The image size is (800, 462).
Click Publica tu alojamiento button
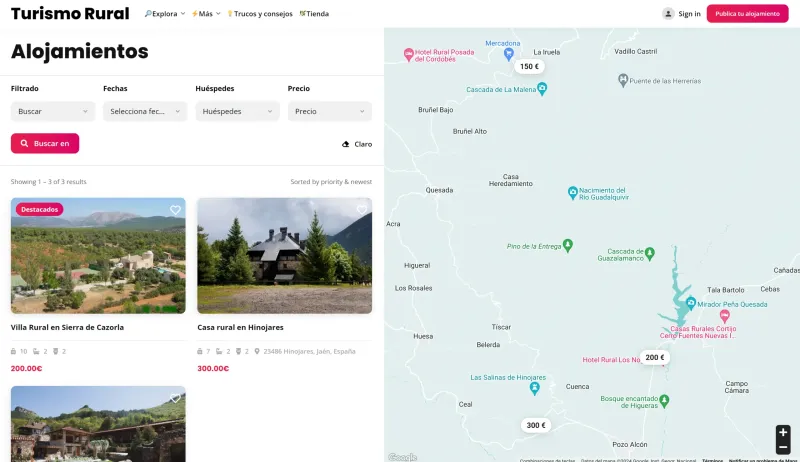747,14
